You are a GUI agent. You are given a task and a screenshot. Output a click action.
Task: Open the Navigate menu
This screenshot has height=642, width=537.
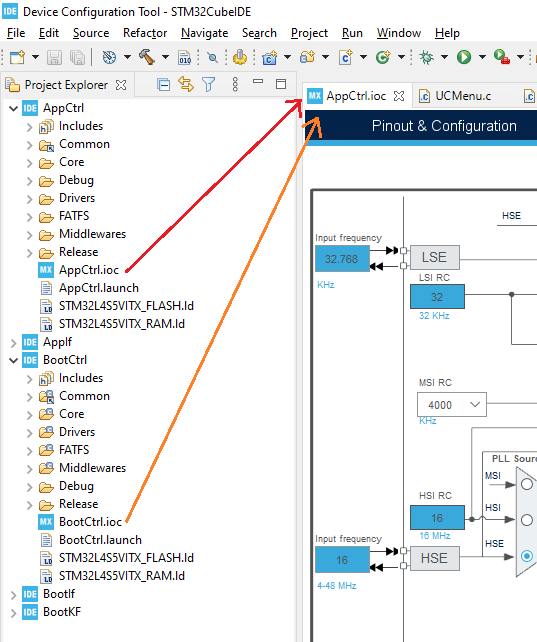point(205,33)
